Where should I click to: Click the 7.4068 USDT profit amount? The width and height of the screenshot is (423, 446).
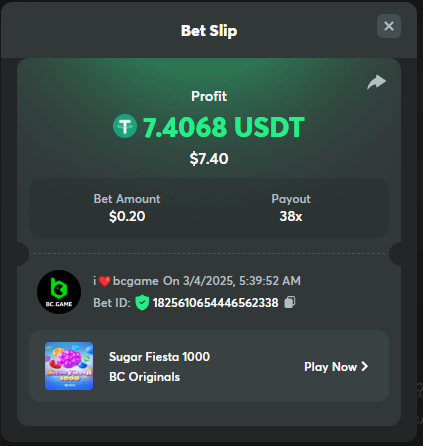click(224, 127)
